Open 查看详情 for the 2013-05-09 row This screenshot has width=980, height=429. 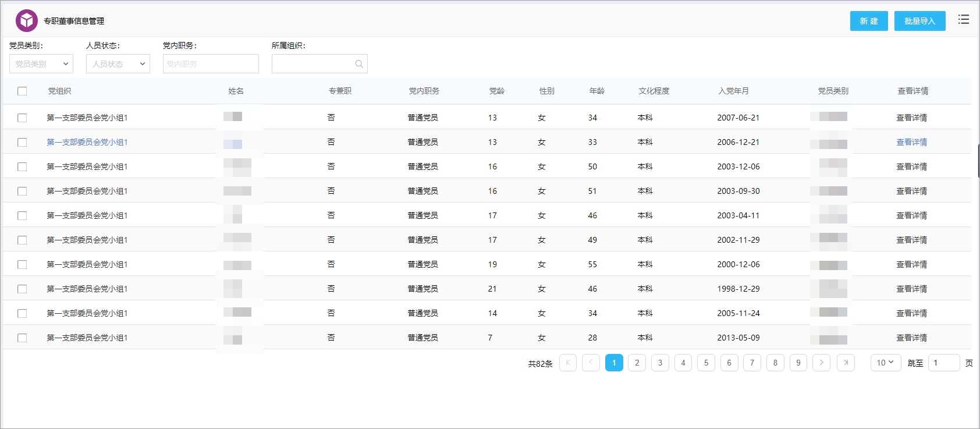click(912, 338)
